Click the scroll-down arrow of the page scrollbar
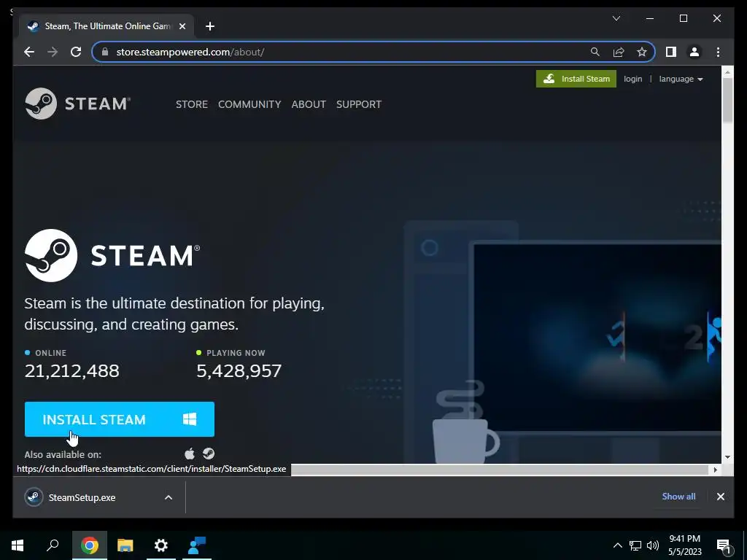This screenshot has width=747, height=560. [727, 457]
